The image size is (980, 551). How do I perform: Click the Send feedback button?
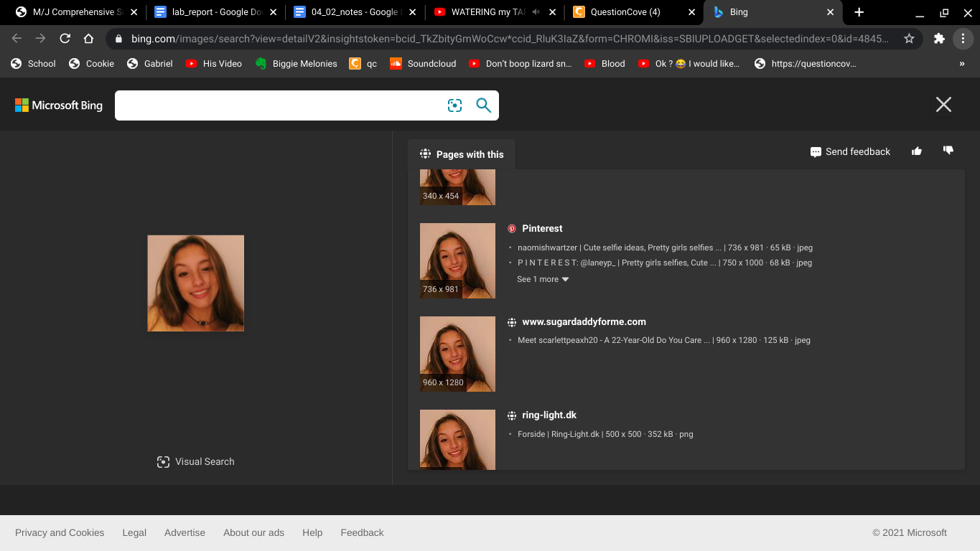[x=850, y=151]
